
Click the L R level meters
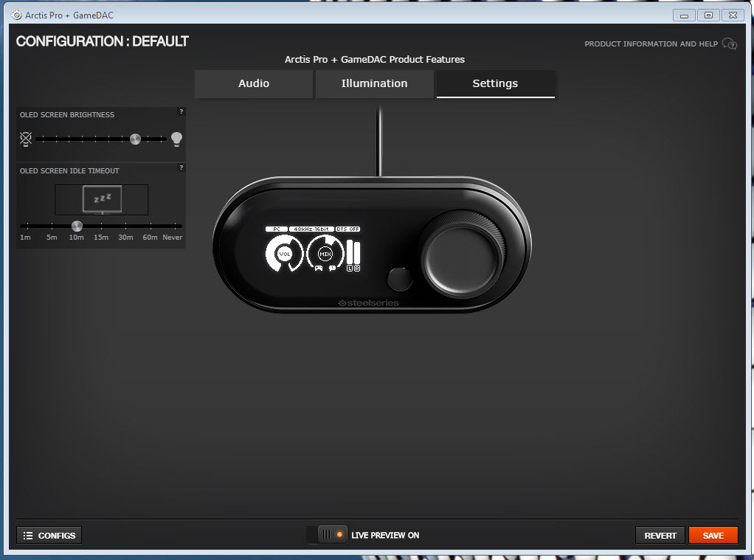tap(353, 256)
